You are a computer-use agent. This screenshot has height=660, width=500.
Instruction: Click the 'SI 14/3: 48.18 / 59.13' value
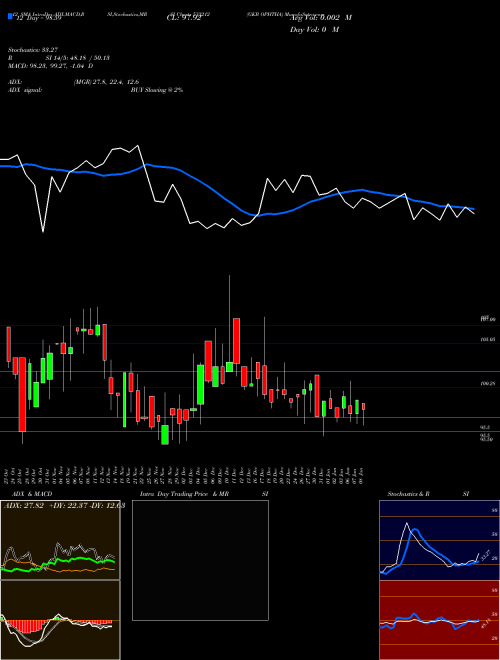click(78, 58)
